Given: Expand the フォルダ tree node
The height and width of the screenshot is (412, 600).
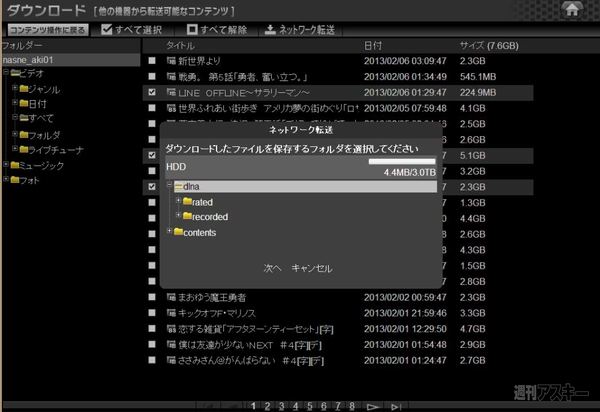Looking at the screenshot, I should (x=15, y=134).
